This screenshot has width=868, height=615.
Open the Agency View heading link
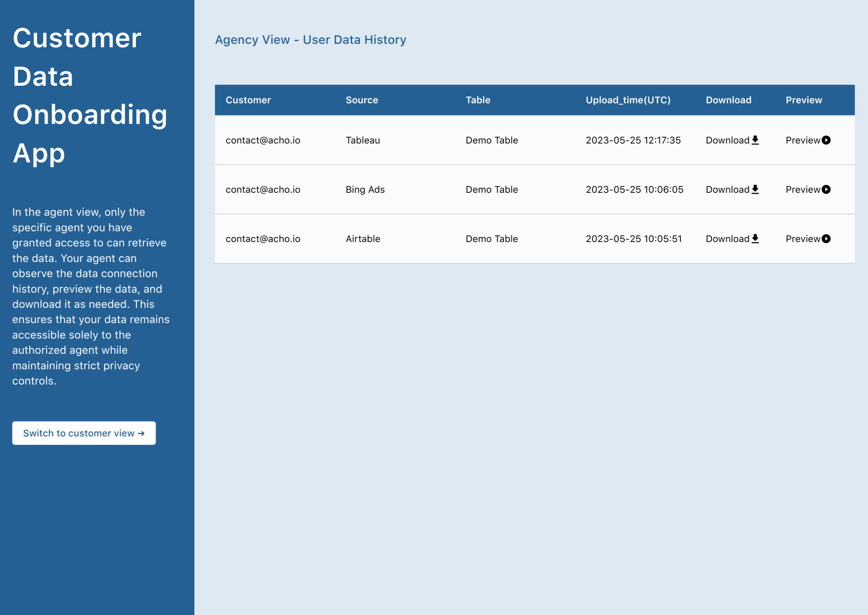[310, 40]
